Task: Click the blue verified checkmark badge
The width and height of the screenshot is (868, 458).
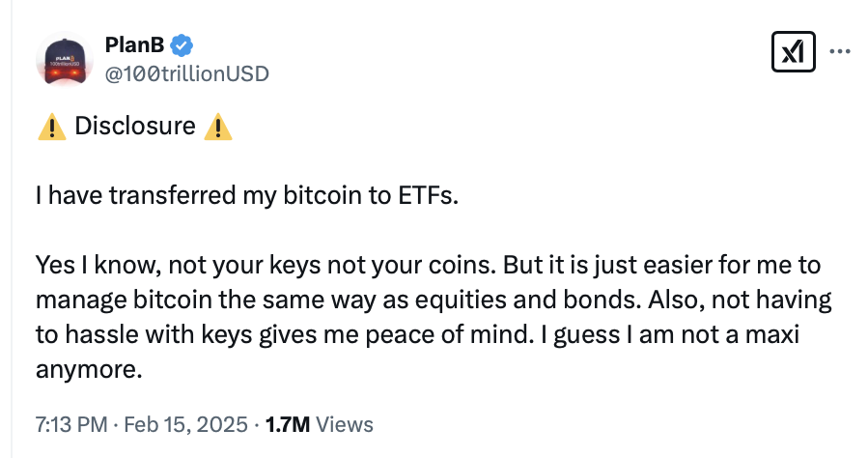Action: [x=182, y=44]
